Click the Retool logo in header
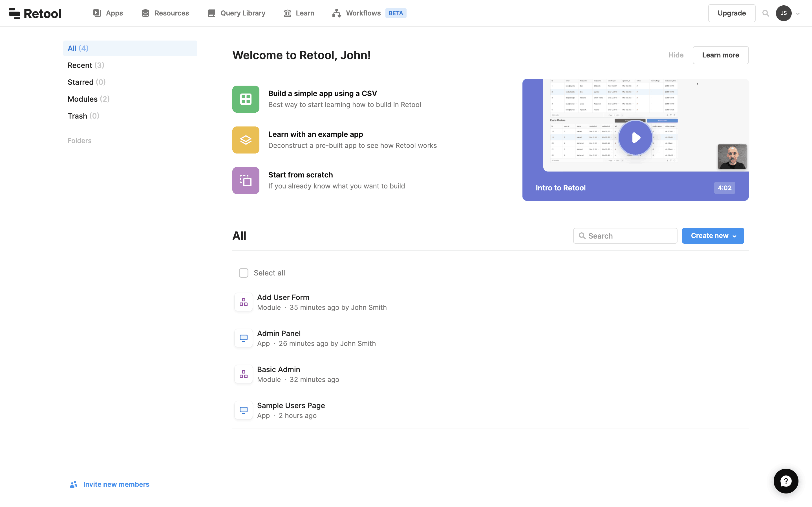Viewport: 812px width, 507px height. pyautogui.click(x=35, y=14)
